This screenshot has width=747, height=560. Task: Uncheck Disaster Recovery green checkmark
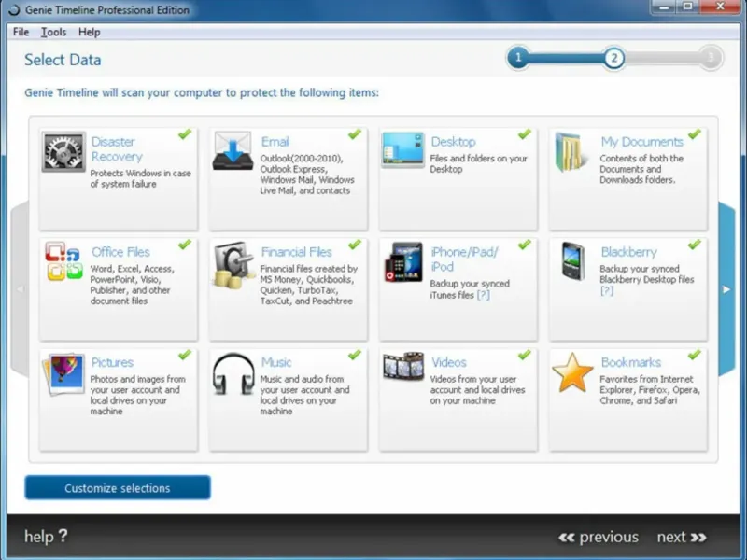coord(185,134)
